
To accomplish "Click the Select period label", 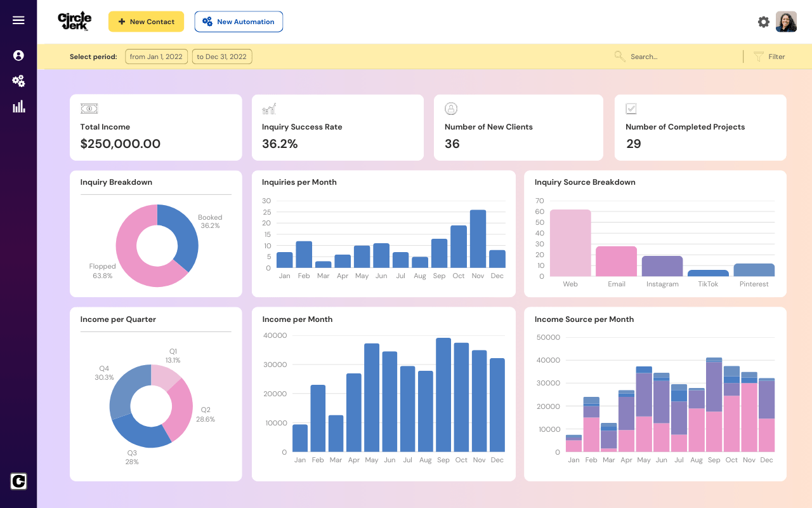I will point(93,57).
